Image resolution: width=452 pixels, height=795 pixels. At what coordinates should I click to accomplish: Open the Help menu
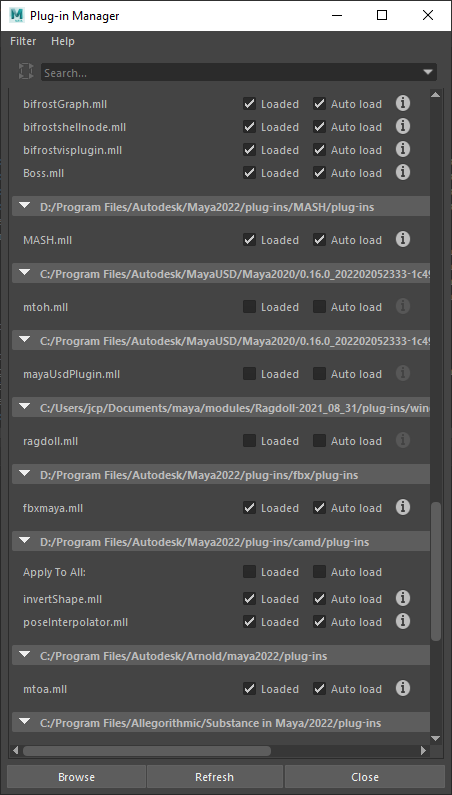point(63,41)
